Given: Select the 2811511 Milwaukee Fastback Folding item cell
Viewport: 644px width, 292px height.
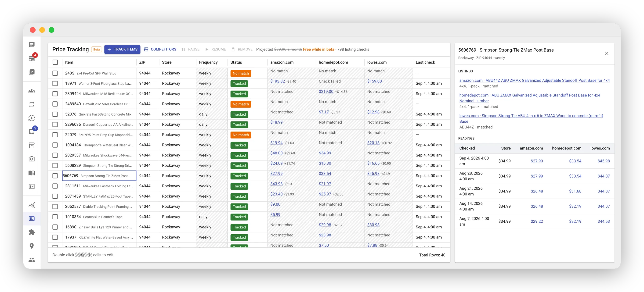Looking at the screenshot, I should coord(99,186).
